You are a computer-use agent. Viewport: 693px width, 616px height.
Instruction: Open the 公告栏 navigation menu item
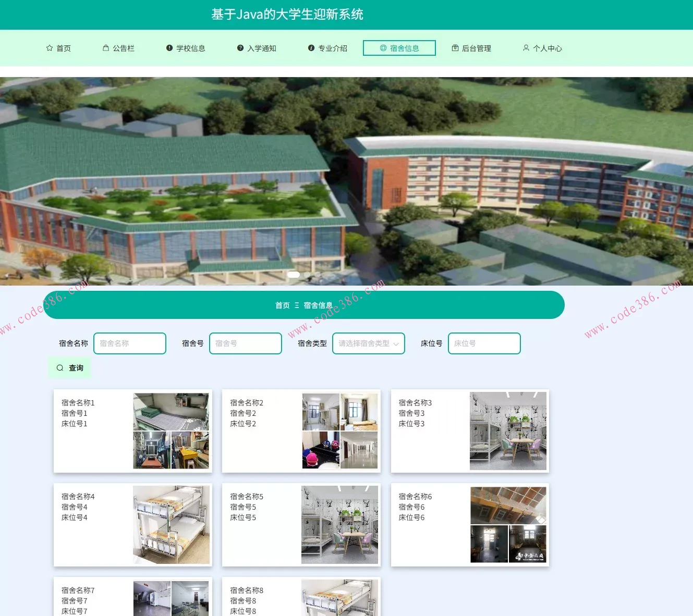pos(118,48)
